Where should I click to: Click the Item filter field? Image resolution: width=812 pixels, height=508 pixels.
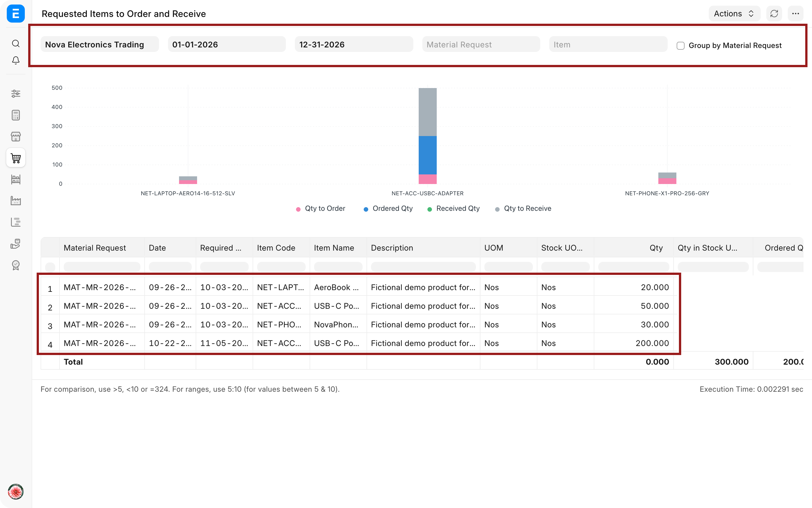608,44
